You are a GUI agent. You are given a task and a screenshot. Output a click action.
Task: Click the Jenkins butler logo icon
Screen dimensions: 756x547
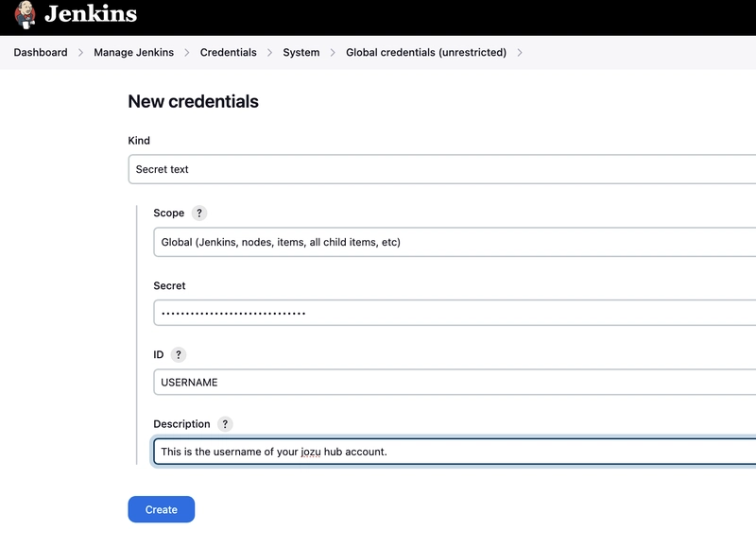pyautogui.click(x=26, y=14)
